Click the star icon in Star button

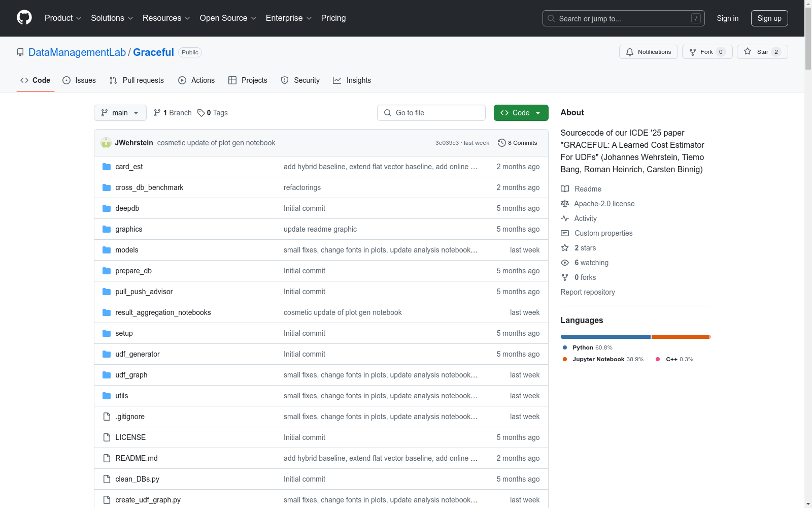pyautogui.click(x=748, y=51)
